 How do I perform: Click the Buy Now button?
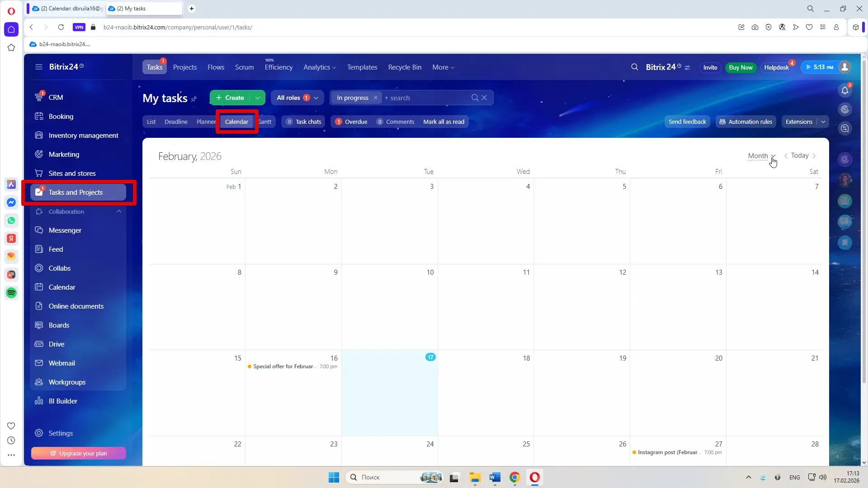741,67
